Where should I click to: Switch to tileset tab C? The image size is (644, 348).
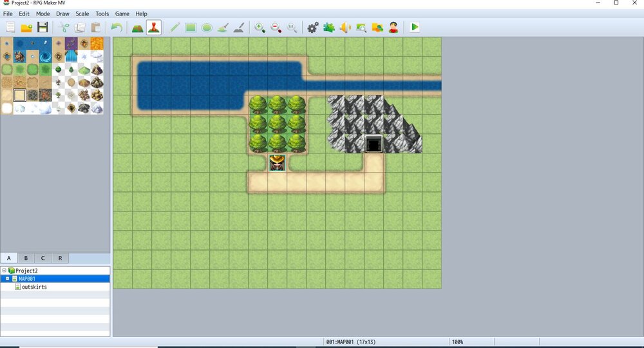43,258
